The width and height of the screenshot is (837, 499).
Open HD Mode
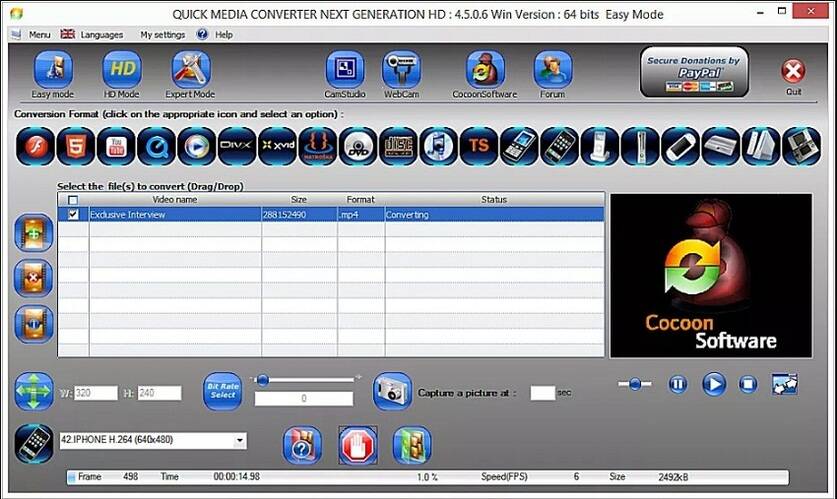(x=122, y=69)
